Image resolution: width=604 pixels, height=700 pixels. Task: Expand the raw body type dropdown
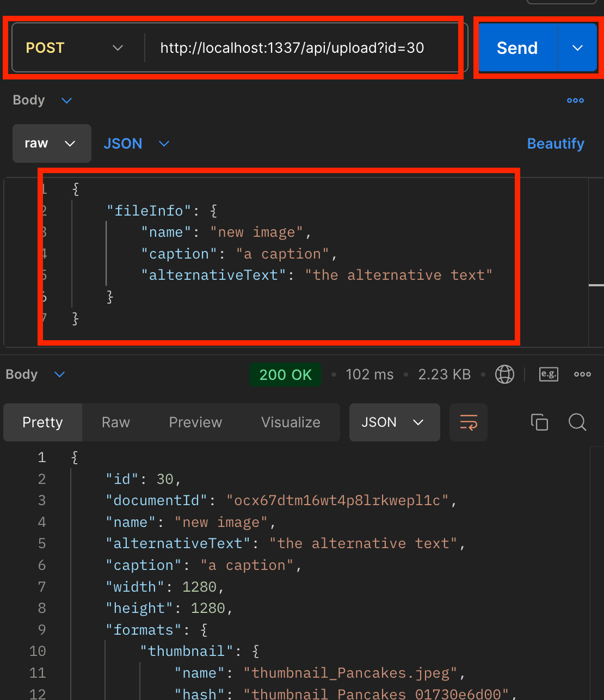pos(52,144)
